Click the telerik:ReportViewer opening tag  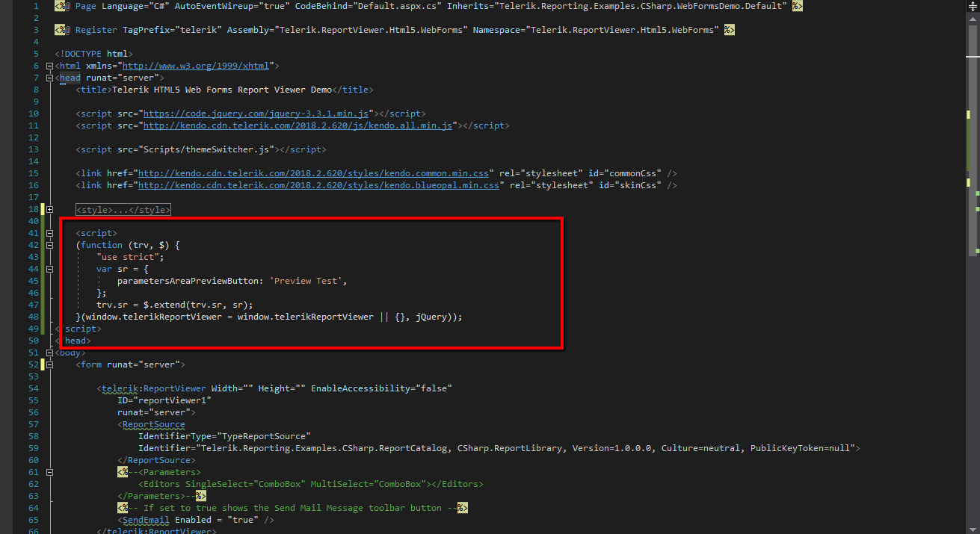(151, 388)
